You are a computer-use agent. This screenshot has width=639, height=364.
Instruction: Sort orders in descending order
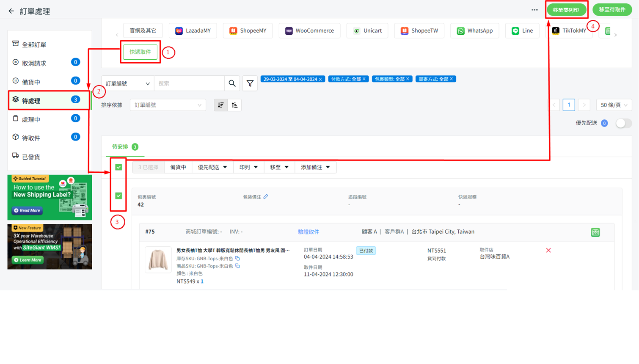pyautogui.click(x=221, y=105)
